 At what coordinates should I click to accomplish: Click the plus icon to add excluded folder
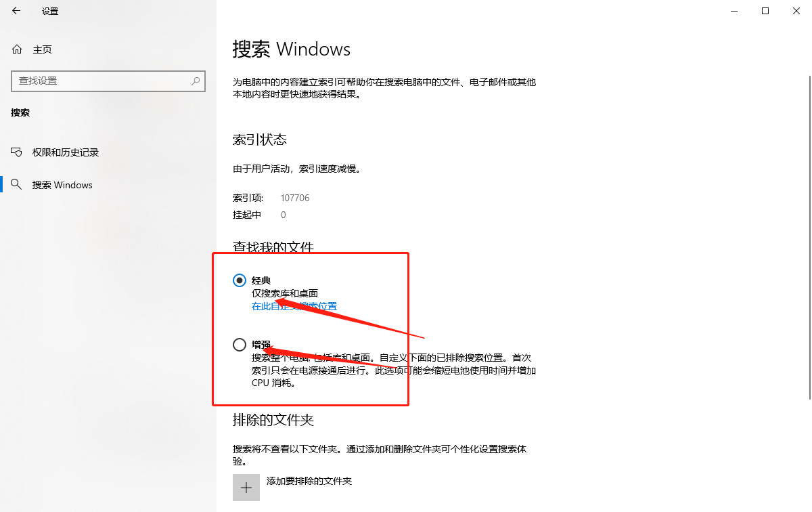coord(246,487)
